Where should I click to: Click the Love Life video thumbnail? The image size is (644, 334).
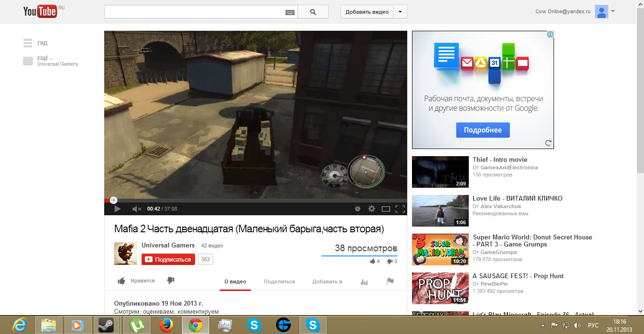[x=440, y=211]
